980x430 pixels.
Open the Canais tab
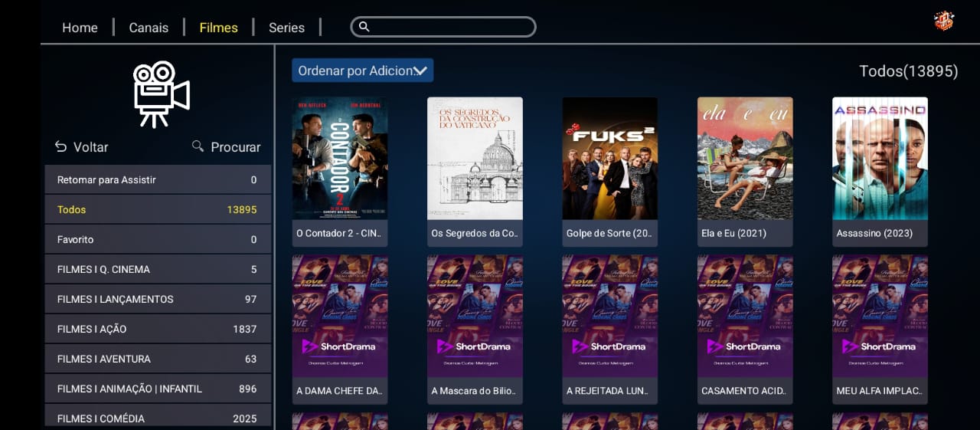[x=149, y=28]
